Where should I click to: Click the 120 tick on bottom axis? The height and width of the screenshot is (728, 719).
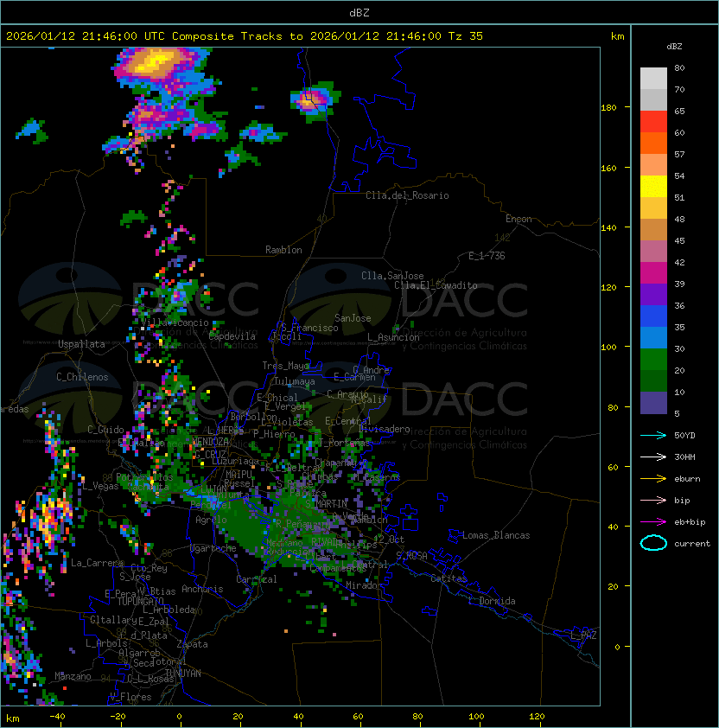[x=537, y=717]
